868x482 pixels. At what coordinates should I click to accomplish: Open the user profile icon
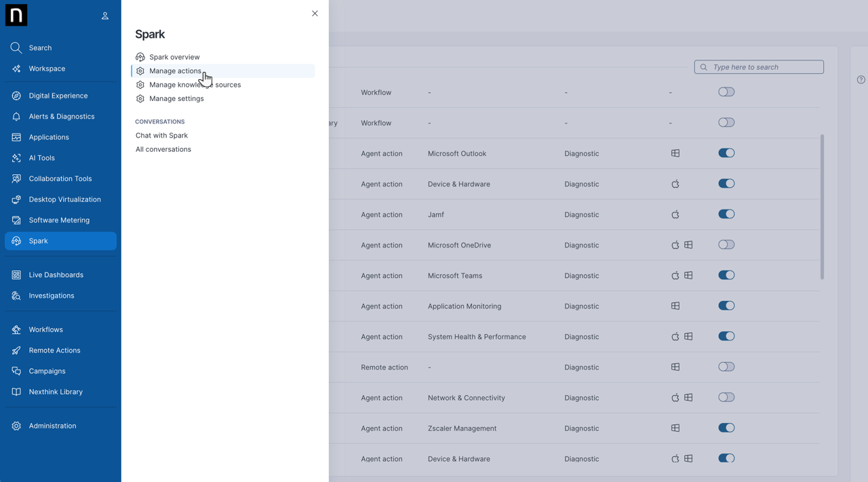(x=105, y=16)
